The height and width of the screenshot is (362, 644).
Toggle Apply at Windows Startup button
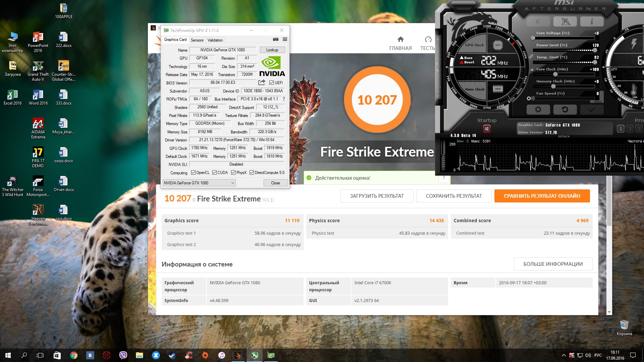point(487,129)
